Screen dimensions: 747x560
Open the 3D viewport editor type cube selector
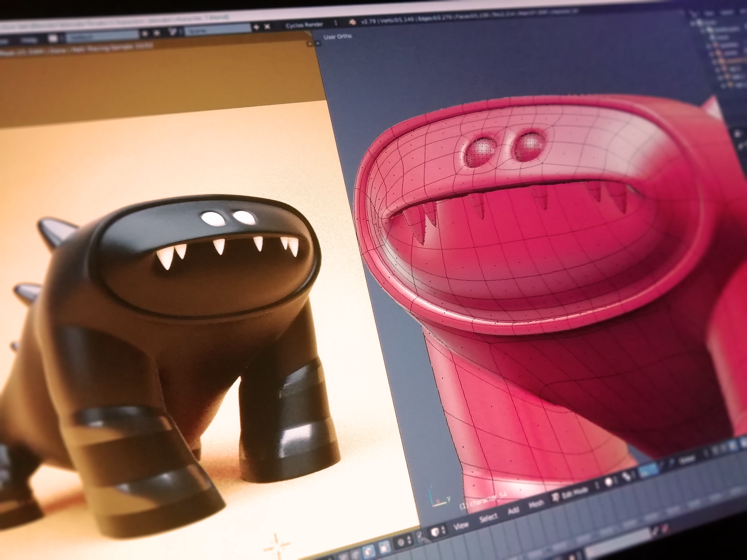(x=438, y=532)
